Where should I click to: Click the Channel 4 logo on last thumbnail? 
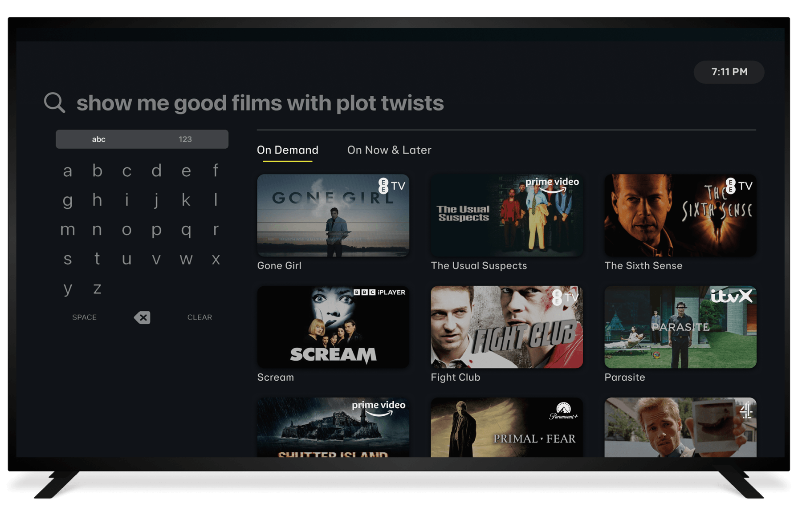click(x=746, y=410)
